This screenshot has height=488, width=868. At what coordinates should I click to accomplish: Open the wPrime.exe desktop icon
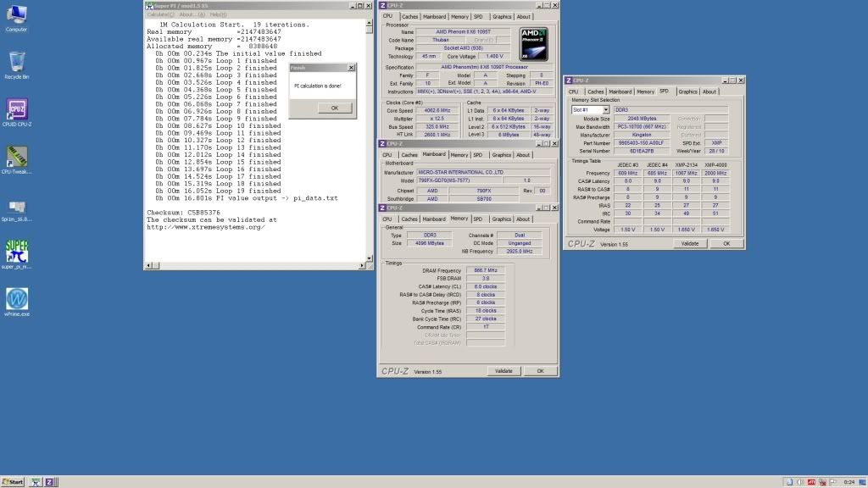16,299
